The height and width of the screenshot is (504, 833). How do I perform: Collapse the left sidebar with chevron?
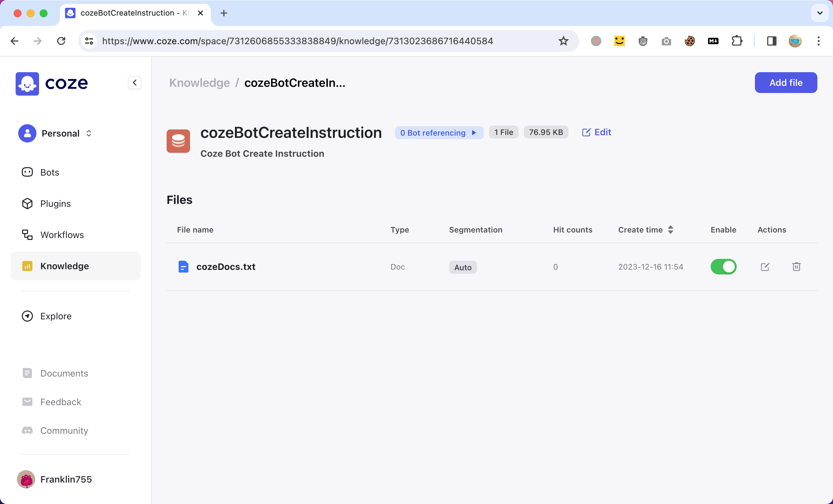[135, 83]
